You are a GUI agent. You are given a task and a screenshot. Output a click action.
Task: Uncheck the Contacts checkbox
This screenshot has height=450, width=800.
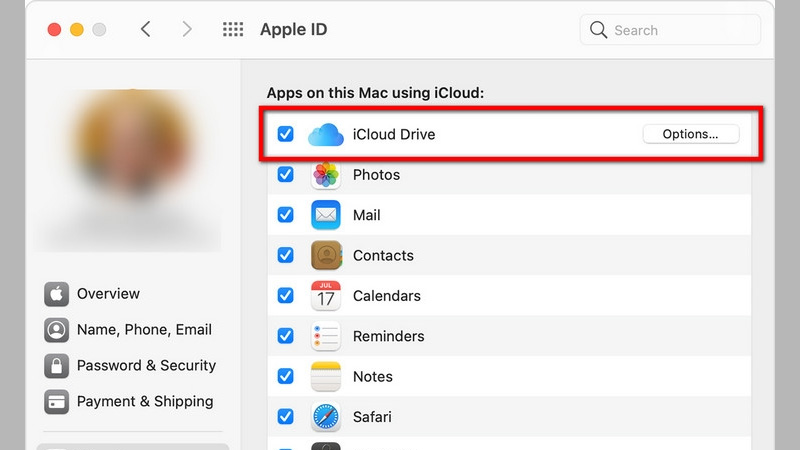click(x=285, y=255)
